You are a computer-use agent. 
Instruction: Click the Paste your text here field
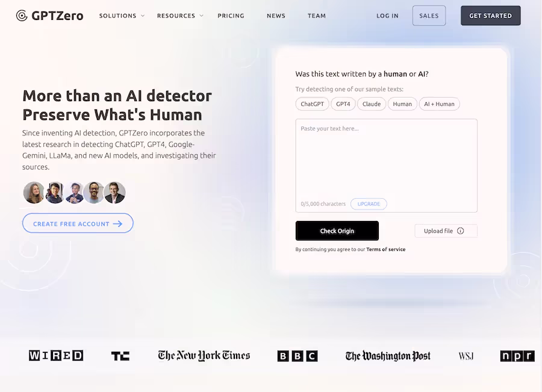point(387,165)
